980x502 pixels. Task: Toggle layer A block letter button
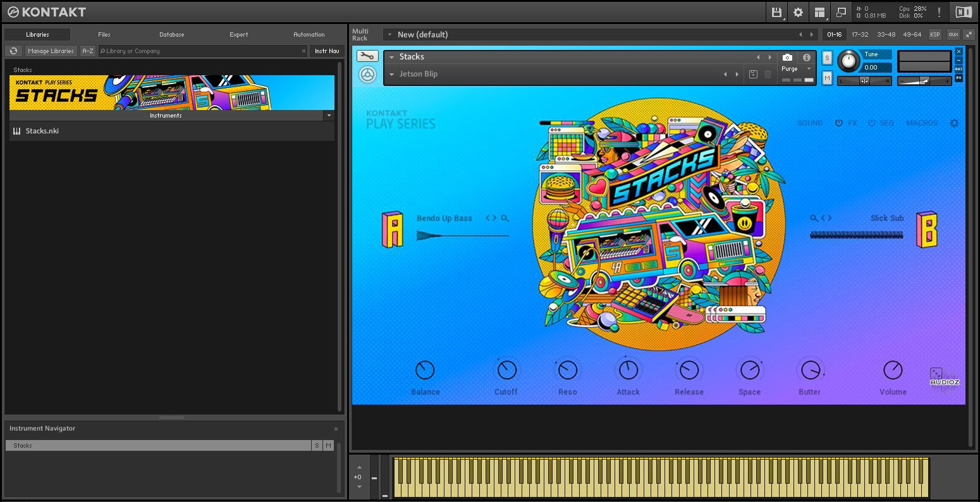[x=393, y=229]
